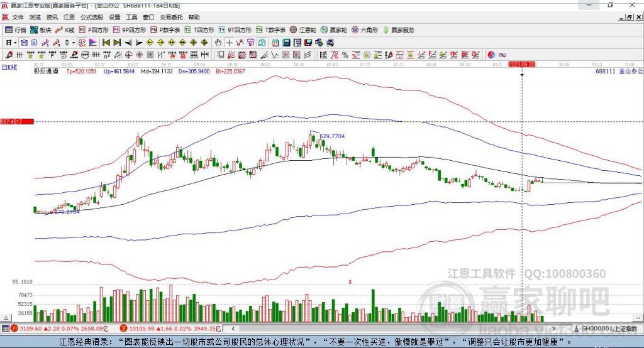The height and width of the screenshot is (348, 644).
Task: Click the Md=394.1133 value
Action: click(x=157, y=72)
